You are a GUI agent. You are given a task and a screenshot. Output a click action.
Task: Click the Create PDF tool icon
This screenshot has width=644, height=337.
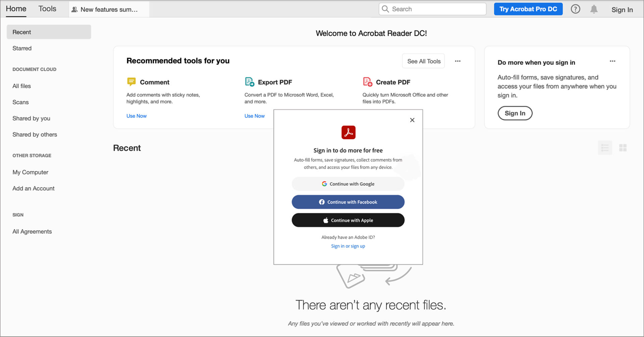[x=368, y=82]
